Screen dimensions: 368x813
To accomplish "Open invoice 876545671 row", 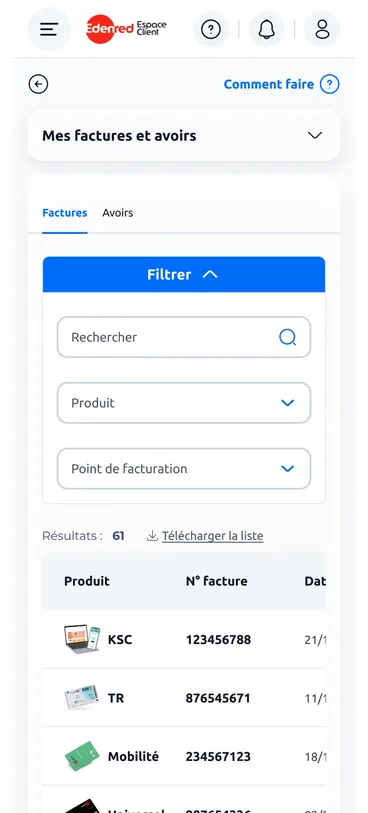I will [184, 698].
